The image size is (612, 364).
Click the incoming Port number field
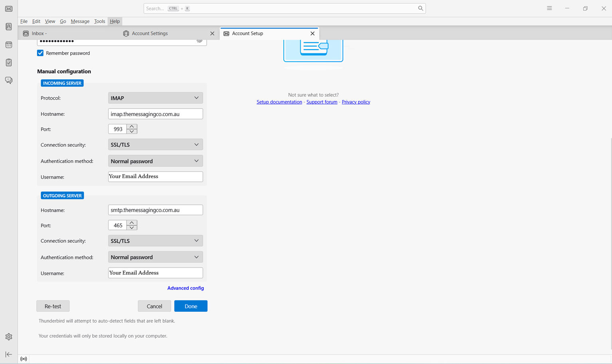[x=117, y=129]
